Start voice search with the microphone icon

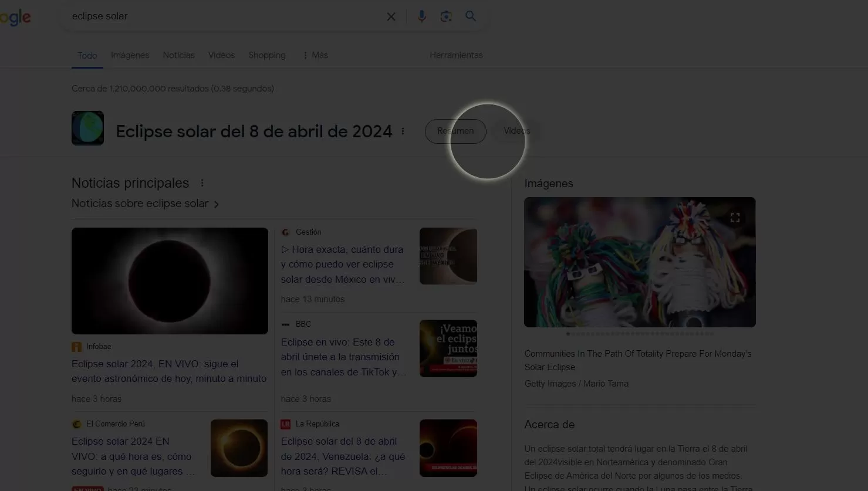pos(421,16)
